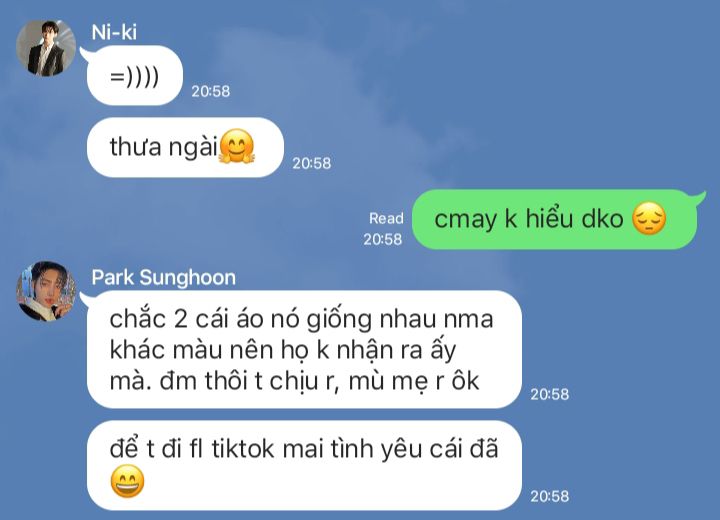720x520 pixels.
Task: Tap the timestamp beside the tiktok message
Action: coord(550,496)
